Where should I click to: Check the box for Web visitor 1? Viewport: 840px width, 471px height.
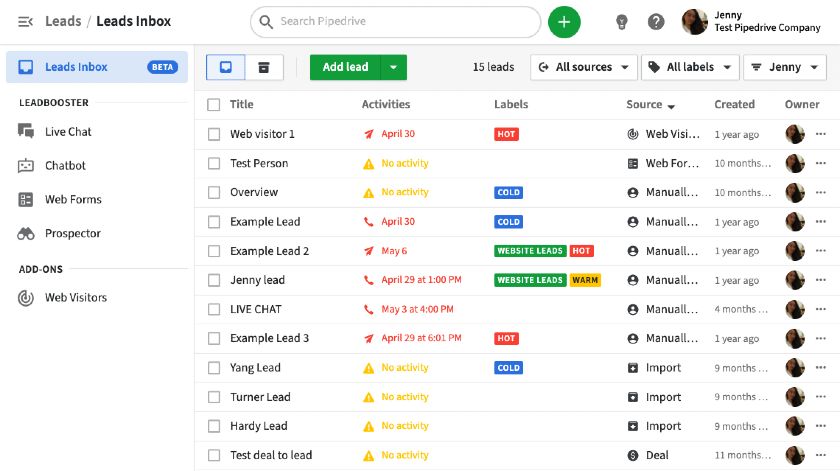coord(214,134)
